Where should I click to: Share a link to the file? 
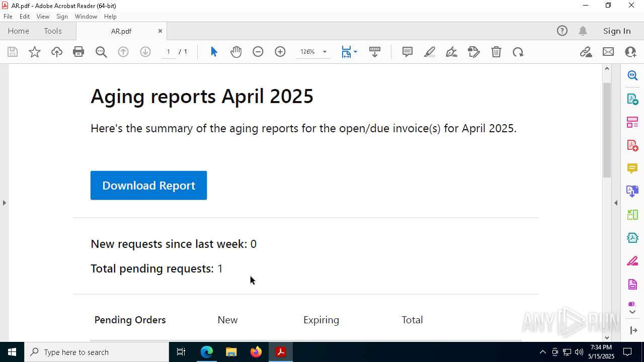click(586, 52)
